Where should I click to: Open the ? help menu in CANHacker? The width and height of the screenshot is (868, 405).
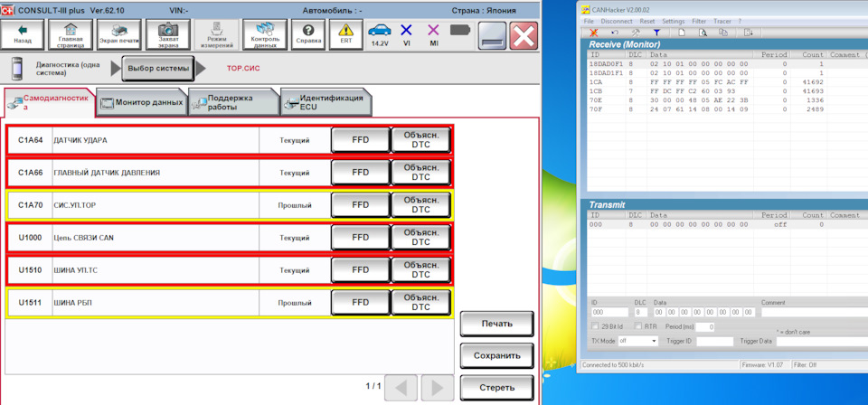click(x=740, y=21)
